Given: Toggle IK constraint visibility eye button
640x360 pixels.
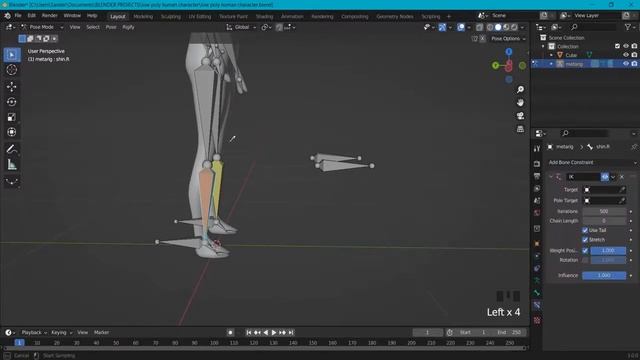Looking at the screenshot, I should point(604,177).
